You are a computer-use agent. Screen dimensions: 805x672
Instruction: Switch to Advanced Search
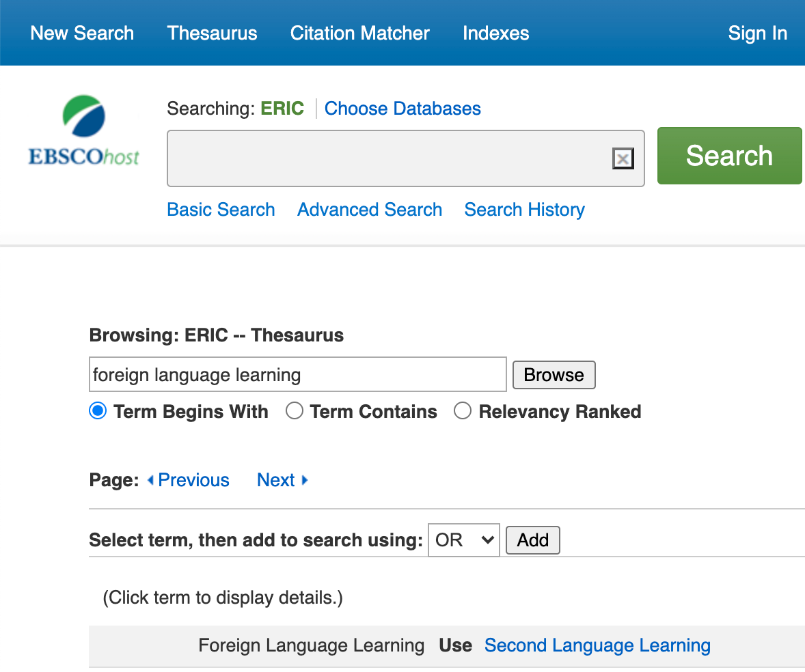(x=370, y=210)
